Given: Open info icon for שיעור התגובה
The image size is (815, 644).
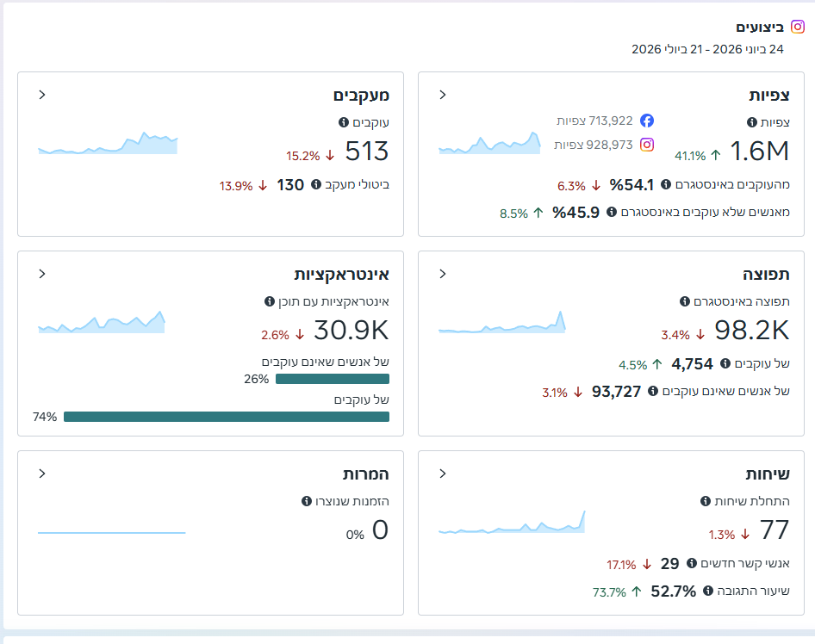Looking at the screenshot, I should (708, 591).
